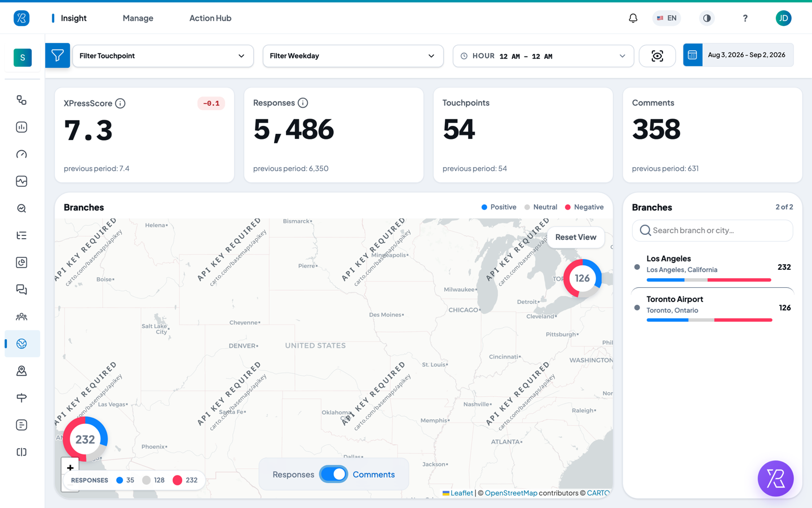
Task: Click the 232 donut marker on the map
Action: 85,439
